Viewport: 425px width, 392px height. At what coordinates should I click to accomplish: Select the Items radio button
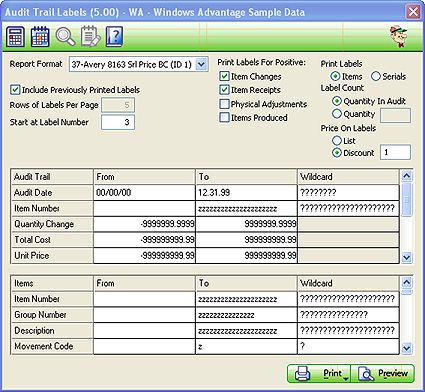coord(335,76)
